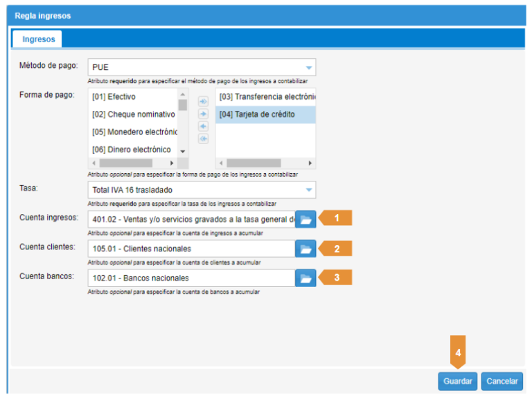
Task: Select [04] Tarjeta de crédito item
Action: (257, 114)
